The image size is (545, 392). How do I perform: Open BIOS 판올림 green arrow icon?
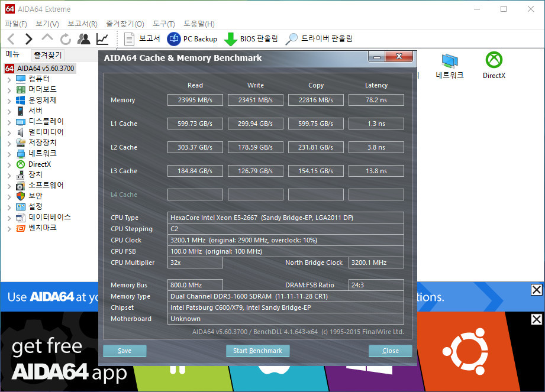(x=230, y=39)
